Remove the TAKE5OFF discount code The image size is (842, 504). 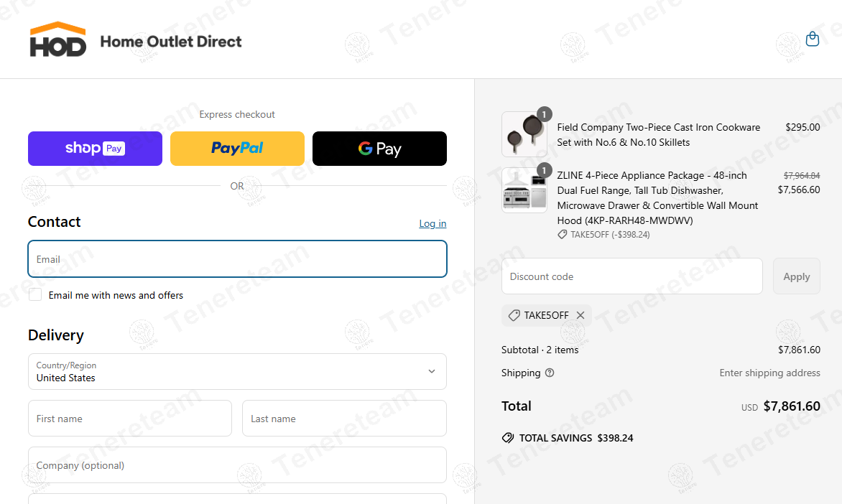580,315
